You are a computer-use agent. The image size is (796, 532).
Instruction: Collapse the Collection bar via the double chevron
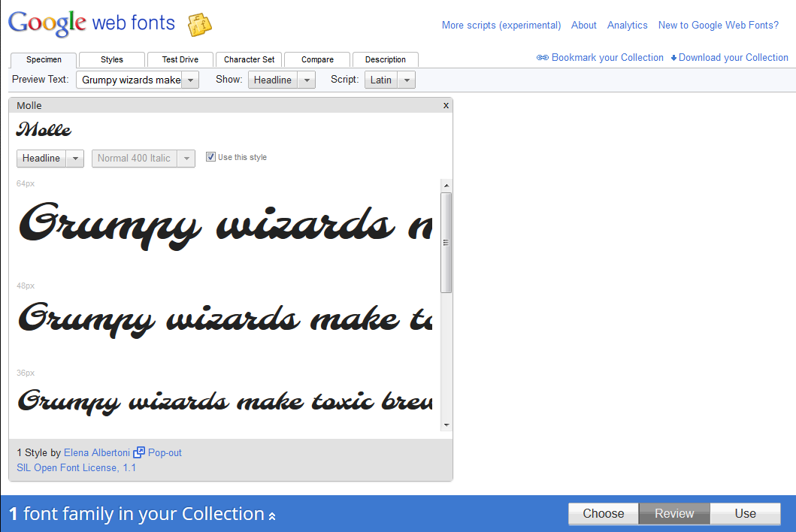(x=271, y=516)
